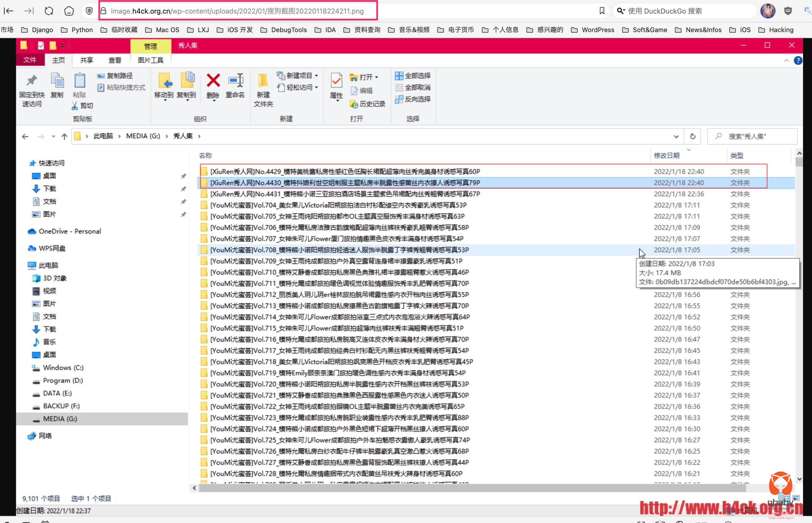812x523 pixels.
Task: Click the bookmark icon in the URL bar
Action: (602, 11)
